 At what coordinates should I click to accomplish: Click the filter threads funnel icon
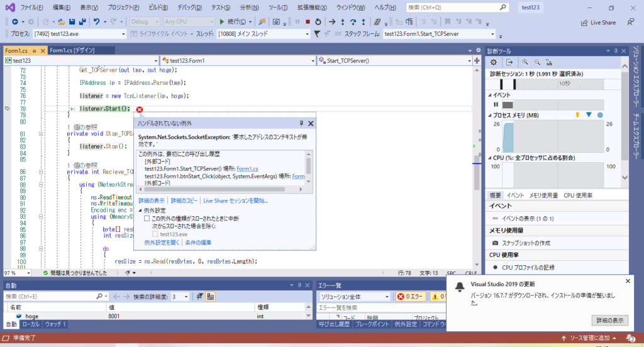point(317,34)
